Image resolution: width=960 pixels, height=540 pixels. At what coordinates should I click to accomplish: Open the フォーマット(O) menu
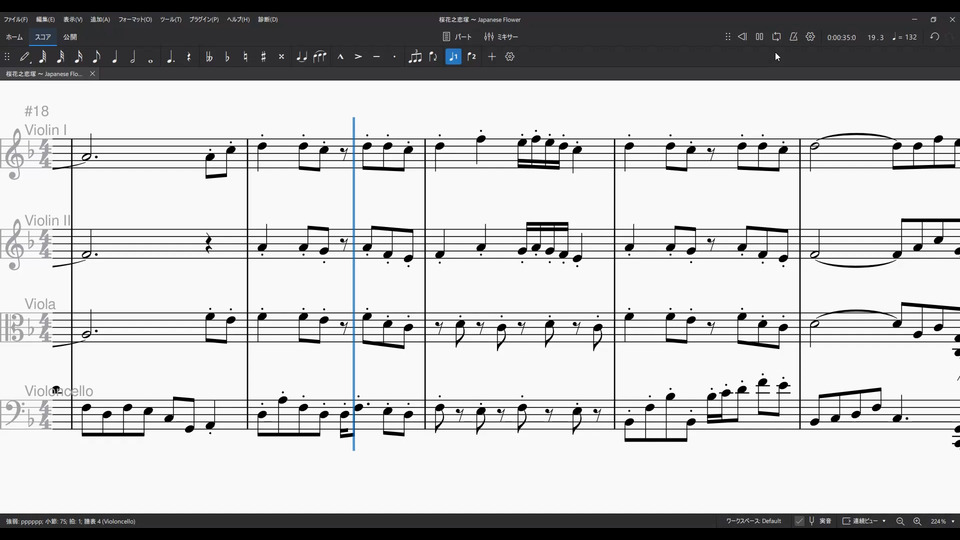pos(135,20)
